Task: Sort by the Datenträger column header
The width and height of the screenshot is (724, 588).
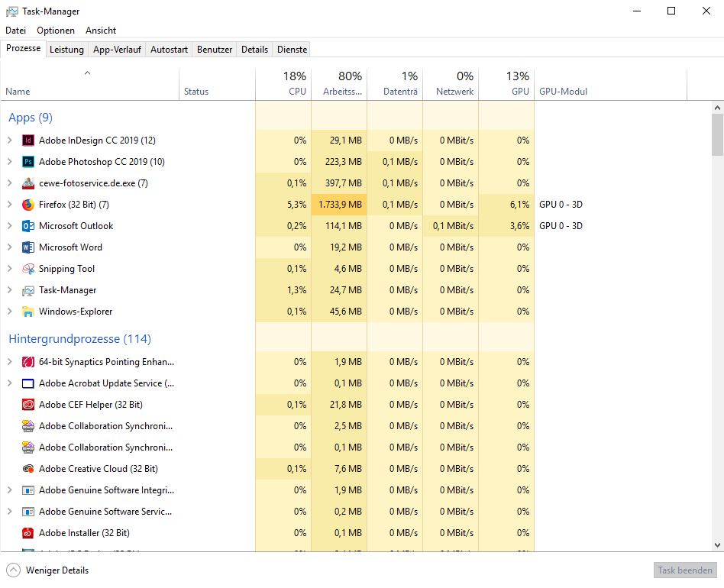Action: click(x=396, y=85)
